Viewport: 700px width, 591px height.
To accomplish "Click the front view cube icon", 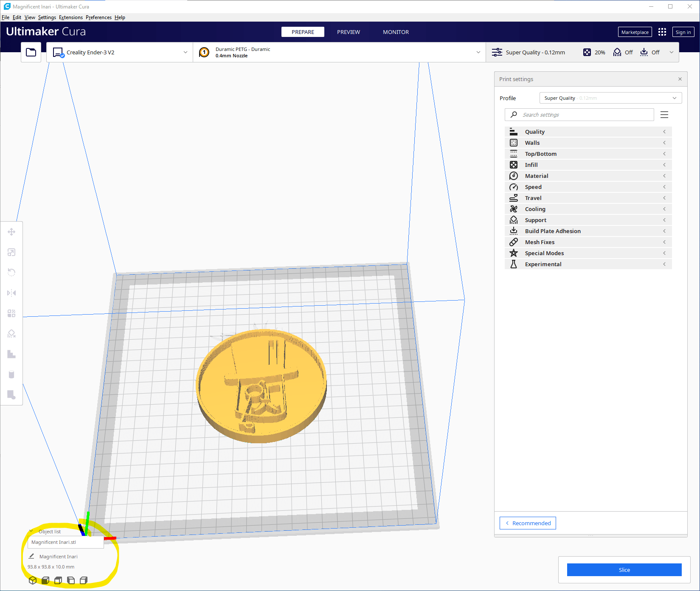I will [x=45, y=580].
